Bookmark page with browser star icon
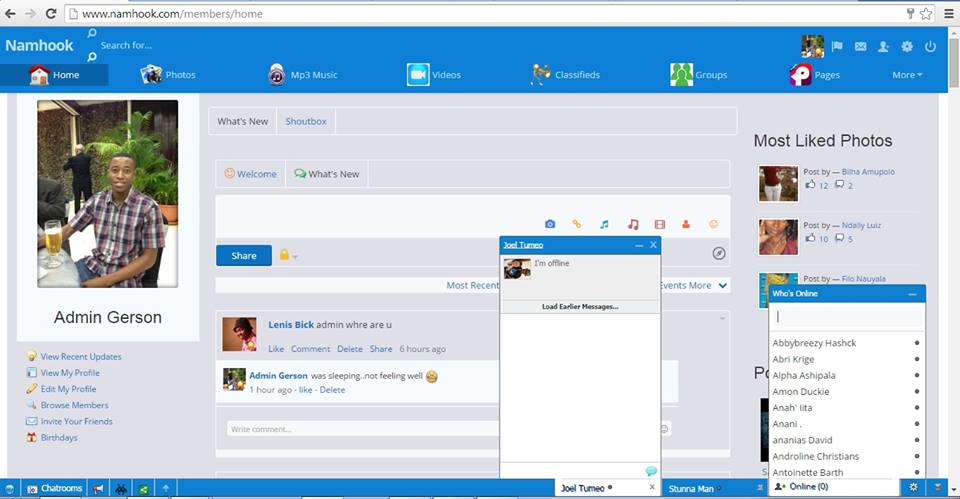 926,13
